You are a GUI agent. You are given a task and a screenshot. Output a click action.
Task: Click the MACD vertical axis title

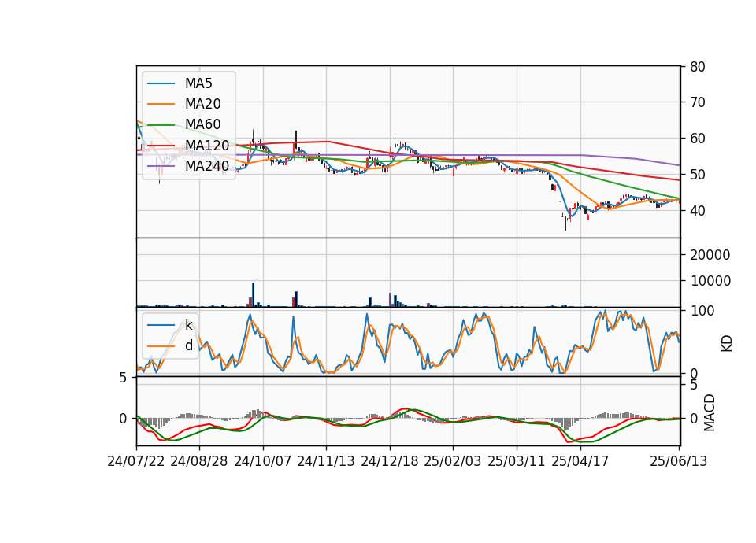tap(710, 412)
